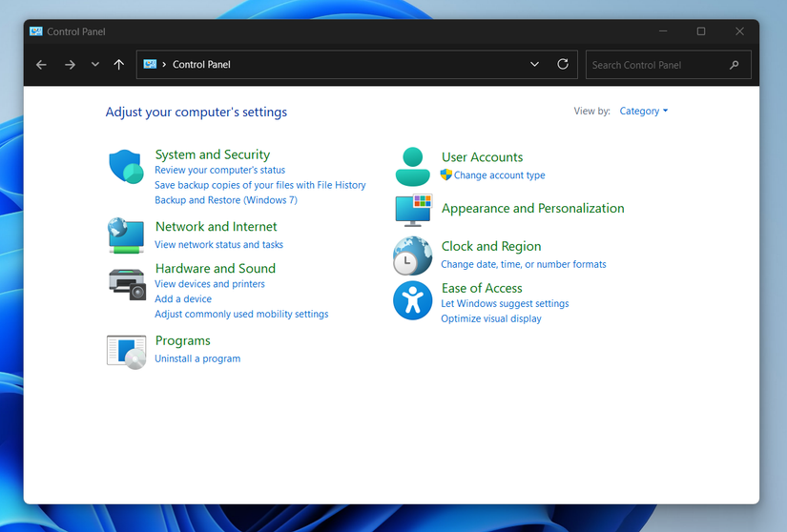Select the Control Panel breadcrumb text

tap(201, 64)
